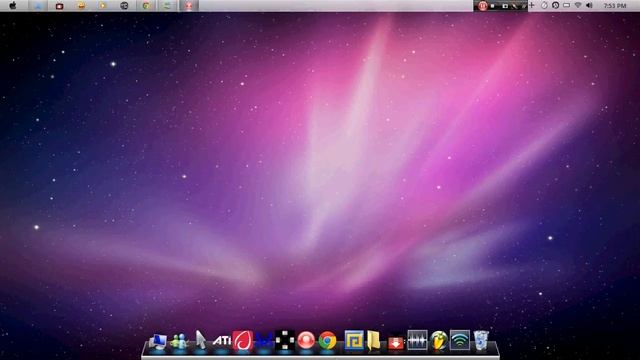640x360 pixels.
Task: Launch the red record button app
Action: point(306,340)
